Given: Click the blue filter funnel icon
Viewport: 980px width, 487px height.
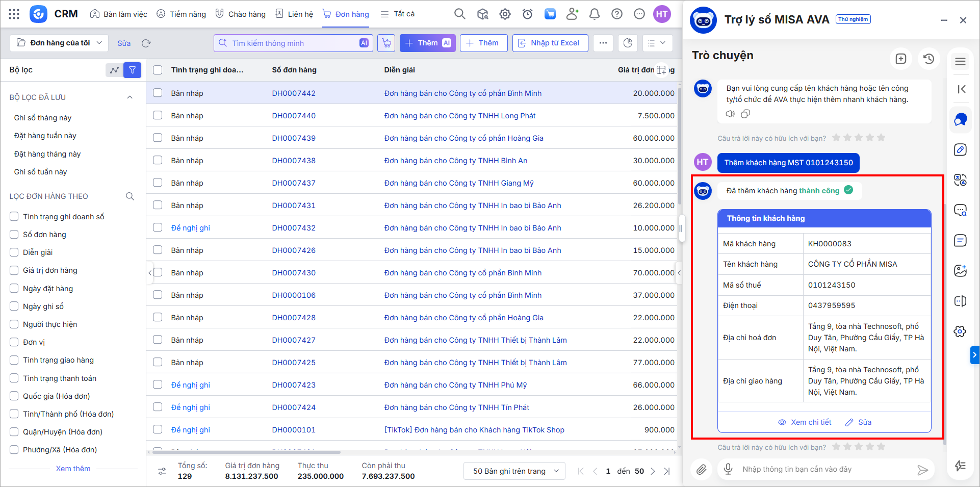Looking at the screenshot, I should coord(132,70).
